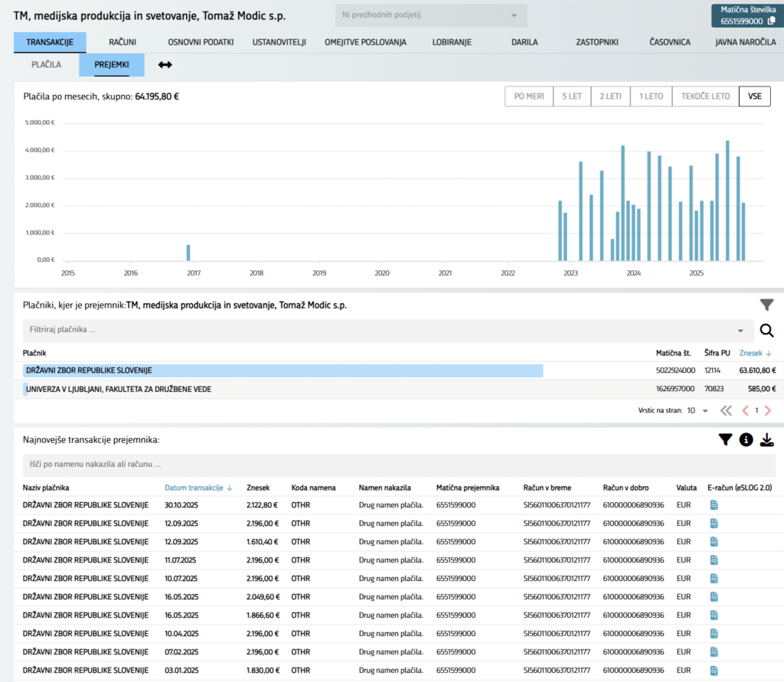Screen dimensions: 784x682
Task: Switch to the JAVNA NAROČILA tab
Action: 745,42
